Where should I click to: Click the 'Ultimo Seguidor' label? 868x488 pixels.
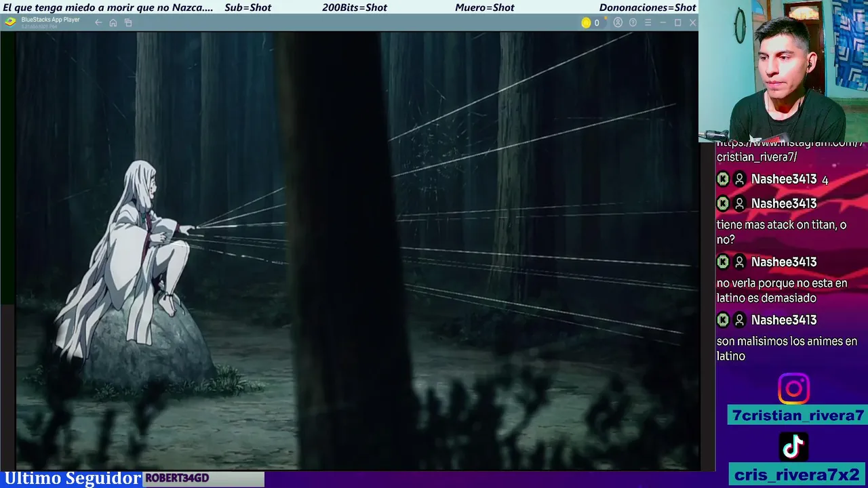tap(73, 479)
